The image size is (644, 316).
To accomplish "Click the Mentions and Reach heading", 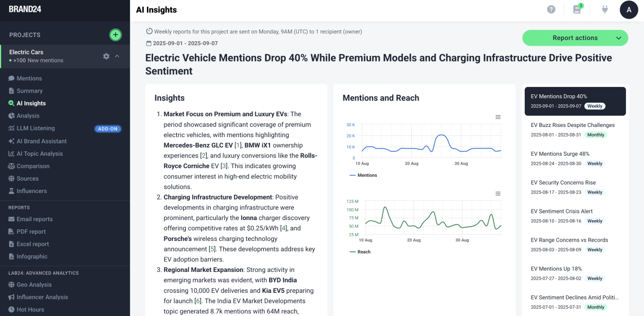I will click(x=381, y=98).
